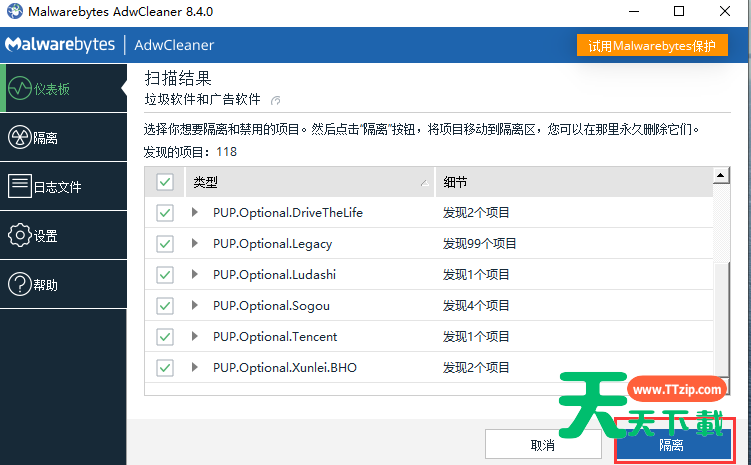Select the text PUP.Optional.Legacy
751x465 pixels.
click(x=272, y=244)
